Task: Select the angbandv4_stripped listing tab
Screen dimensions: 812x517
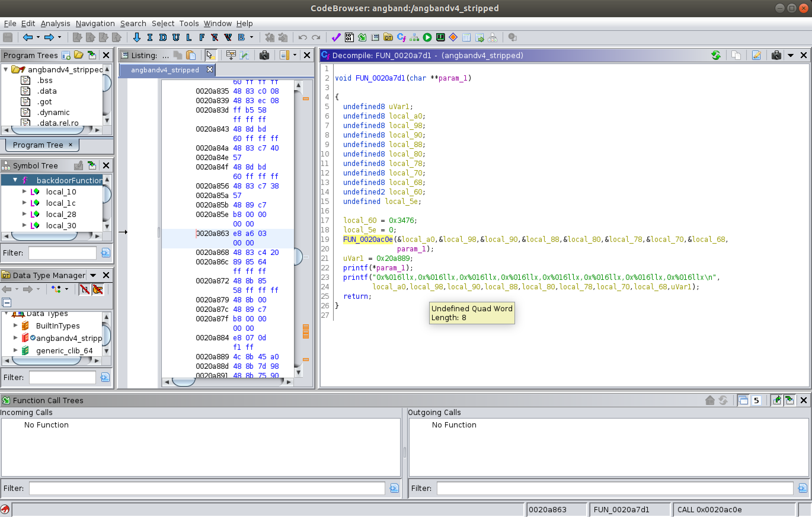Action: click(165, 70)
